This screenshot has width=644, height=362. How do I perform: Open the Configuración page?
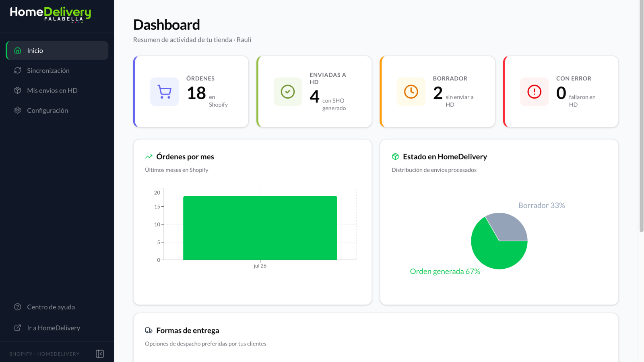click(57, 110)
